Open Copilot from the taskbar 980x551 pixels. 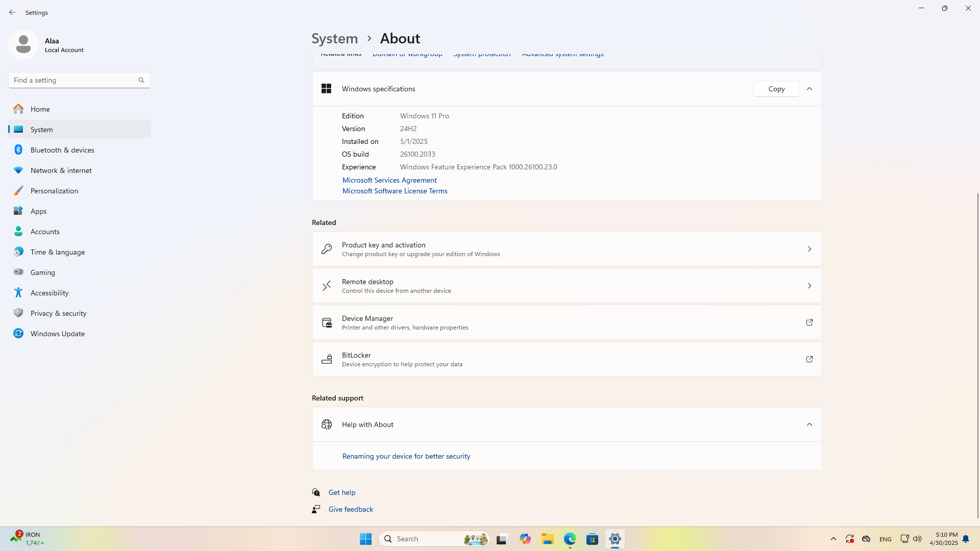(x=525, y=539)
